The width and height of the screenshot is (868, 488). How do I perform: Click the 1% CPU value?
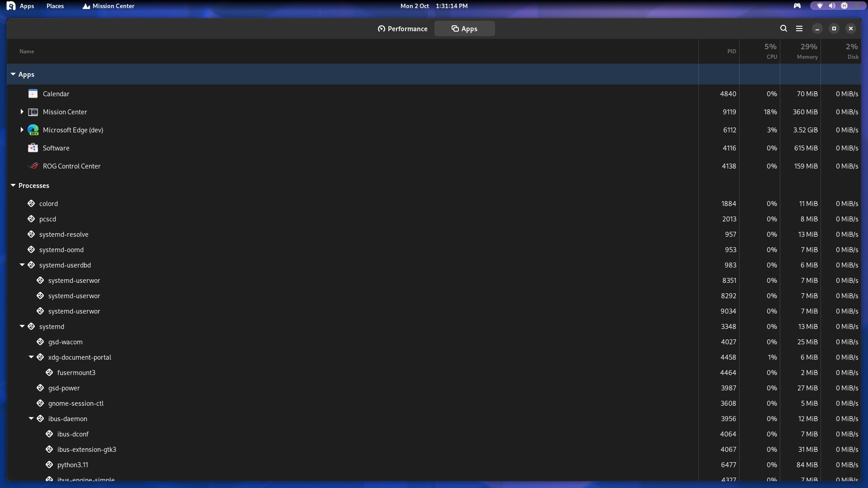pos(772,357)
